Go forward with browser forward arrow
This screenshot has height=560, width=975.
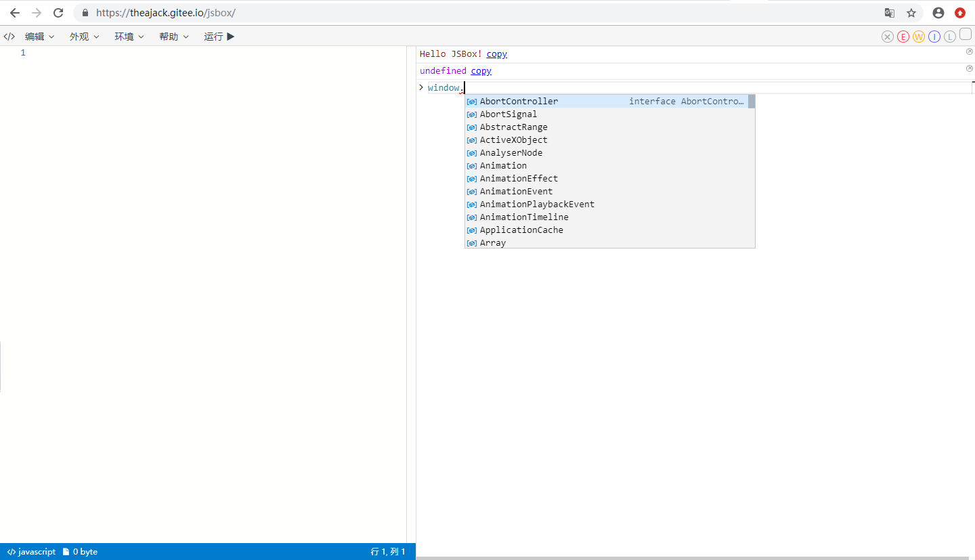tap(37, 13)
